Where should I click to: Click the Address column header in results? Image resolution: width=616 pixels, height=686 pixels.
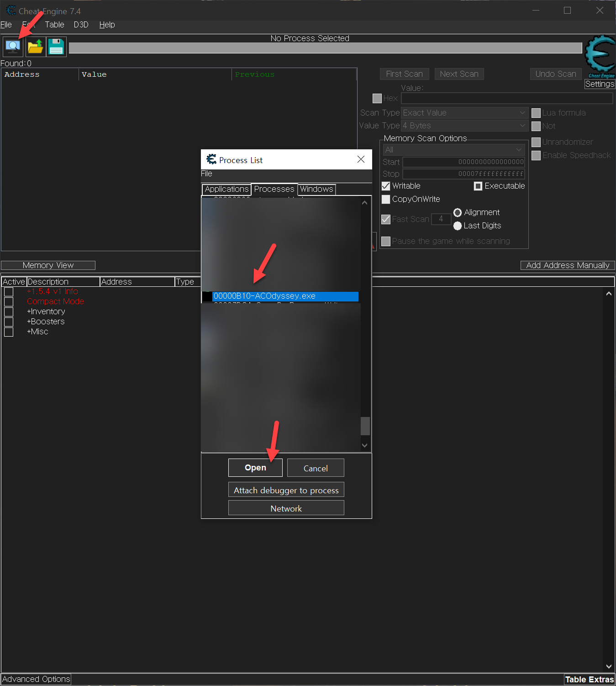(40, 74)
